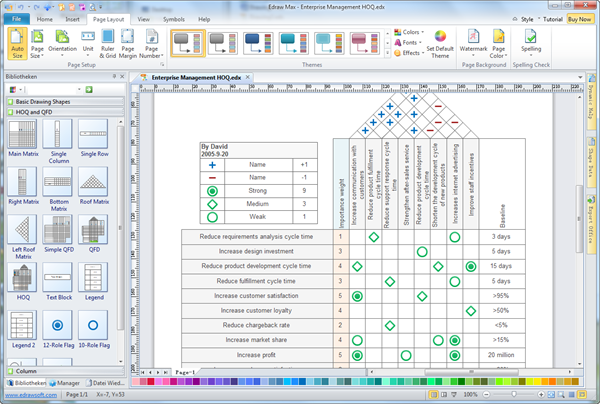The width and height of the screenshot is (600, 404).
Task: Pick the orange swatch at the palette end
Action: [575, 381]
